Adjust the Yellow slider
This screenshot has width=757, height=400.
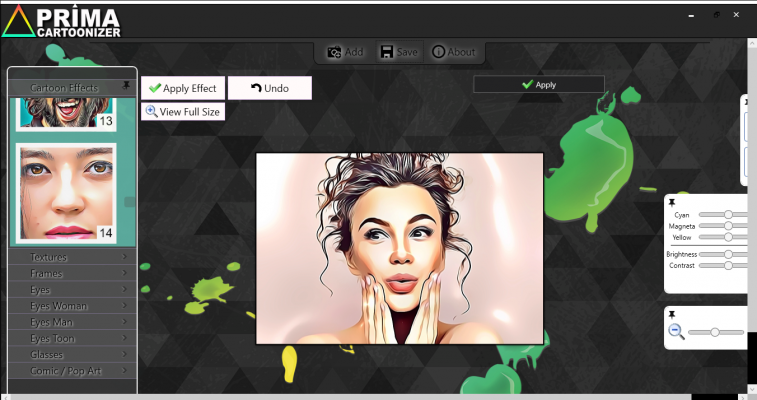tap(723, 237)
